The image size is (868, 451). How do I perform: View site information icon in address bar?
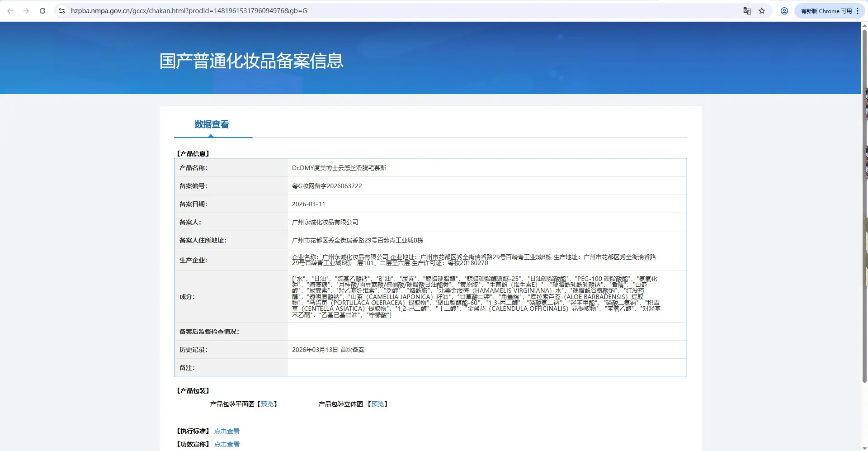62,11
